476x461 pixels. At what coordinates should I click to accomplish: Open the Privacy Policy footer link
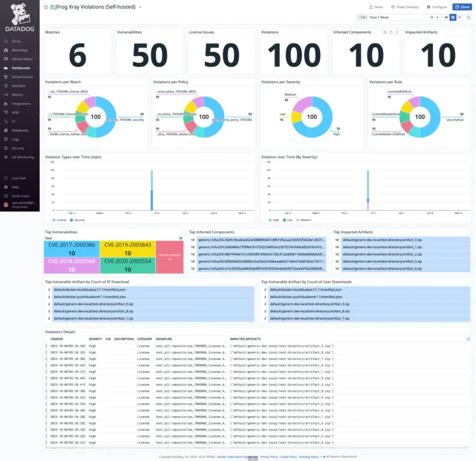[269, 457]
